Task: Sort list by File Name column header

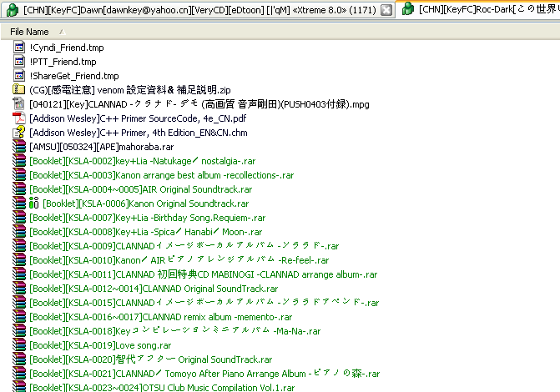Action: click(x=29, y=32)
